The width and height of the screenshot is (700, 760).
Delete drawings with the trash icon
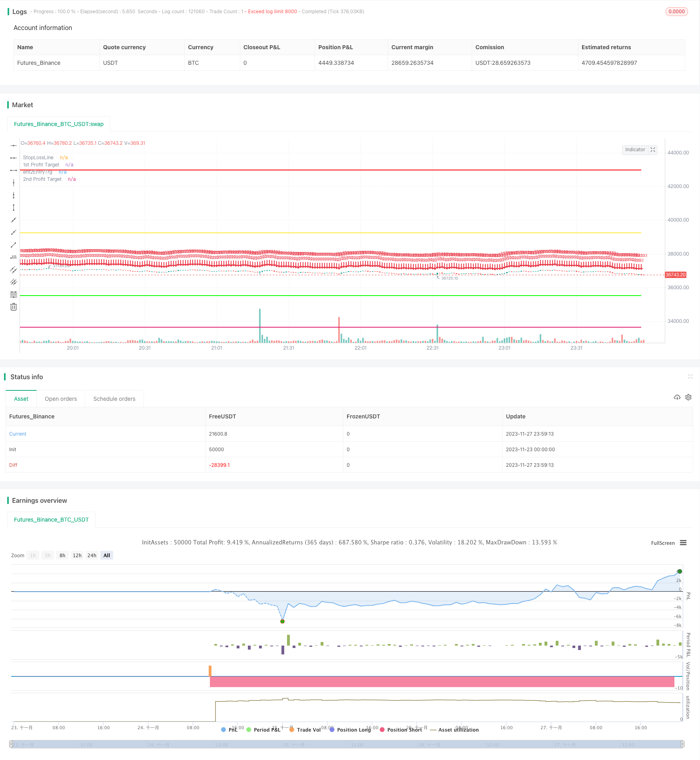14,307
